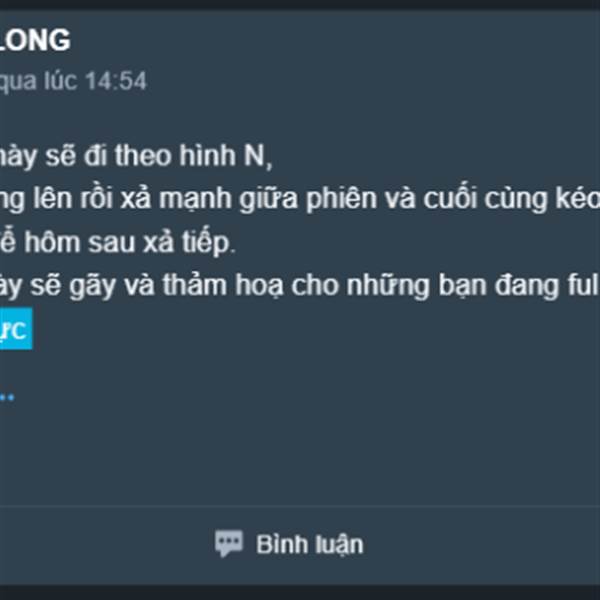Click the dark strip below the post card

point(300,592)
